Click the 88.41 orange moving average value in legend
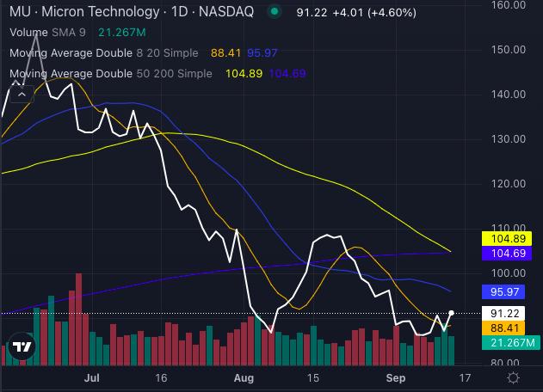Viewport: 543px width, 392px height. click(225, 53)
